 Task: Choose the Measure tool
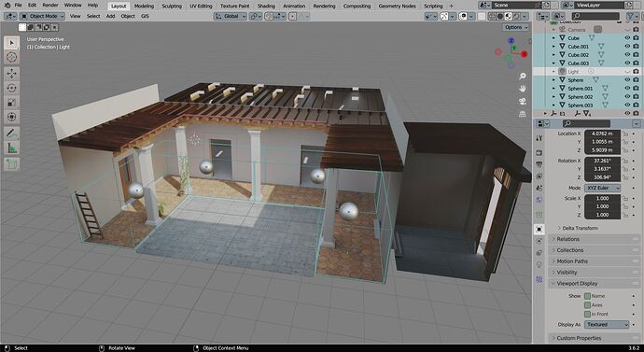point(11,148)
